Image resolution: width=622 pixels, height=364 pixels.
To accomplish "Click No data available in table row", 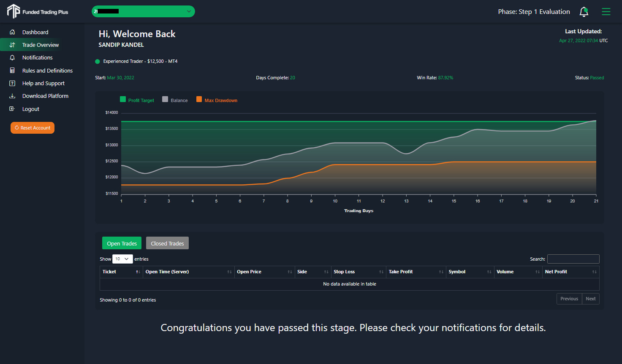I will click(x=350, y=284).
